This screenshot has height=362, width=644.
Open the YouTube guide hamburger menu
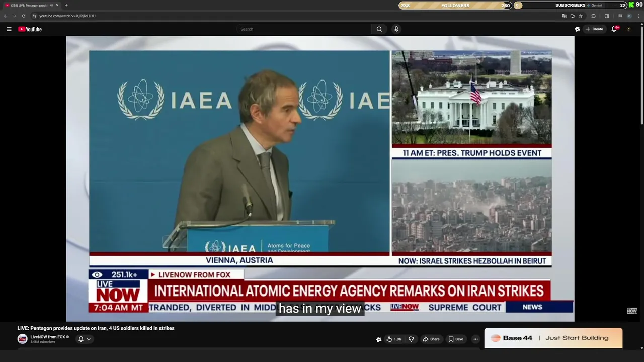[x=9, y=29]
